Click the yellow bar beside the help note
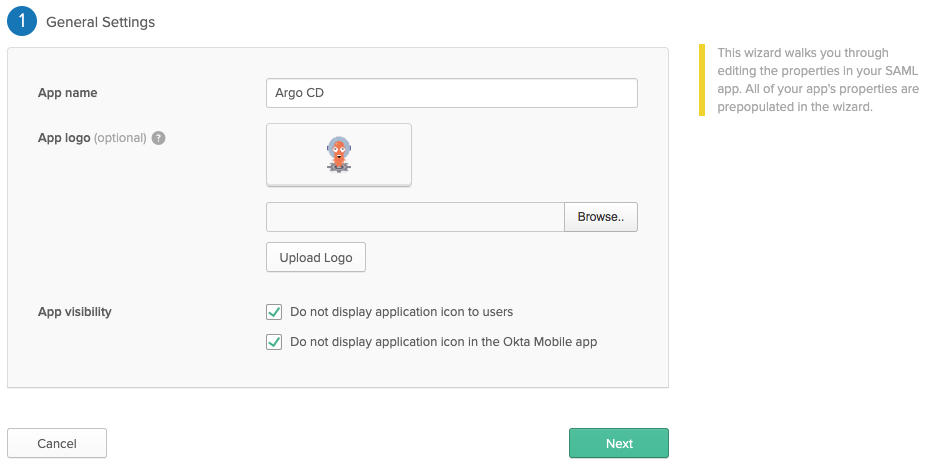The image size is (928, 467). [x=702, y=80]
